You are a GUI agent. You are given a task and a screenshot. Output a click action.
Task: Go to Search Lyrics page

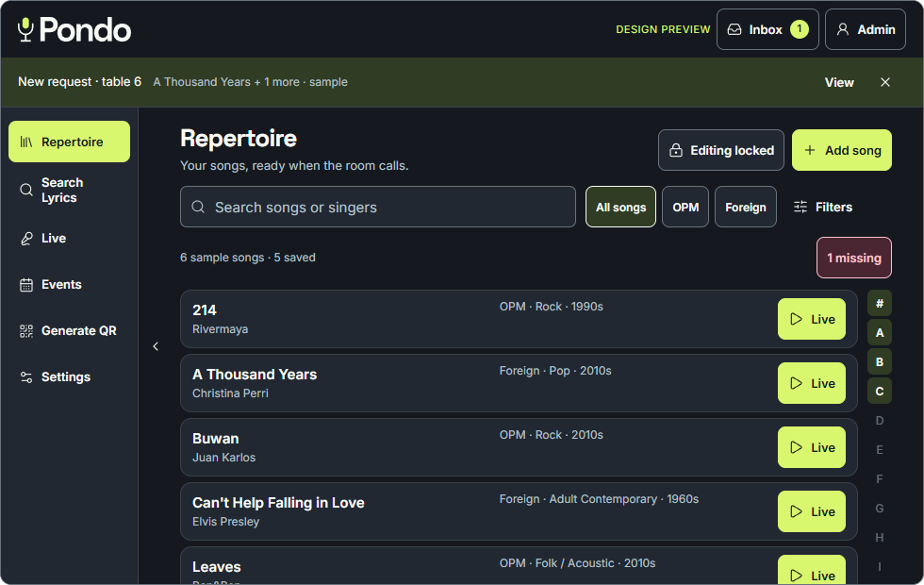pos(70,190)
